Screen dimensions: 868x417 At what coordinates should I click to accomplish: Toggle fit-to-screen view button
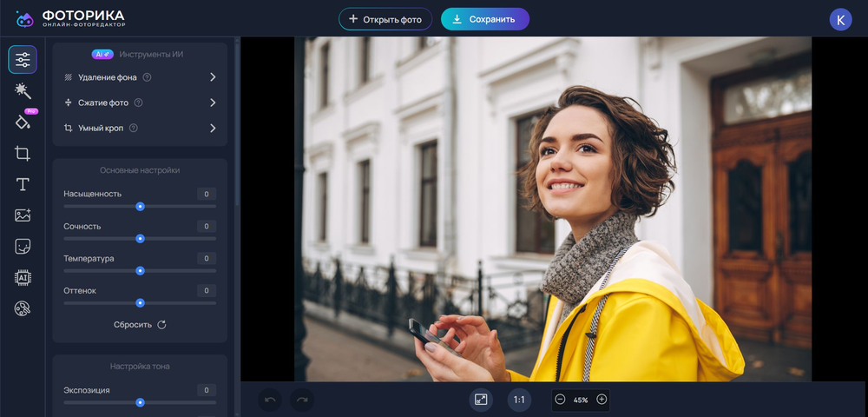coord(481,400)
